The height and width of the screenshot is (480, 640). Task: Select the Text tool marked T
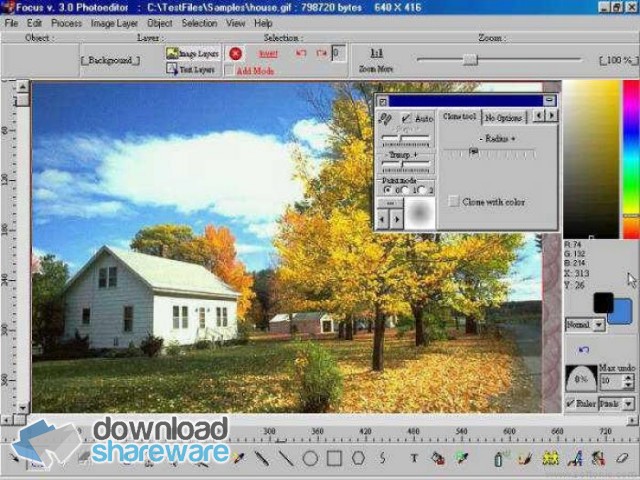pos(414,458)
